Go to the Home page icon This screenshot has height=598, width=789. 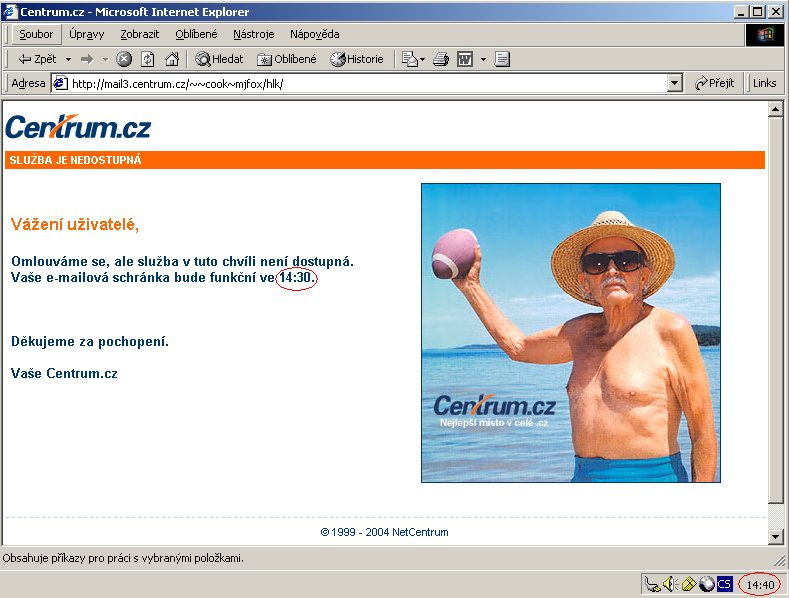click(172, 59)
